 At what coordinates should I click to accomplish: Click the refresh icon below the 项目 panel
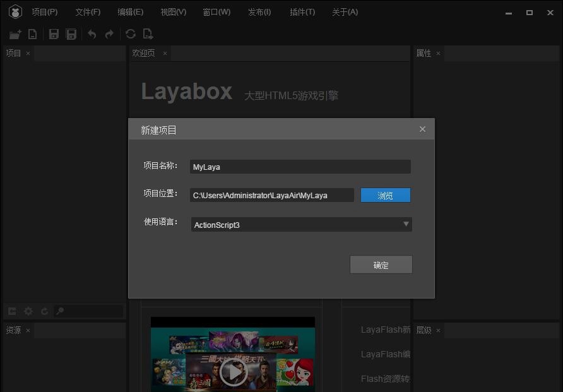pos(45,311)
